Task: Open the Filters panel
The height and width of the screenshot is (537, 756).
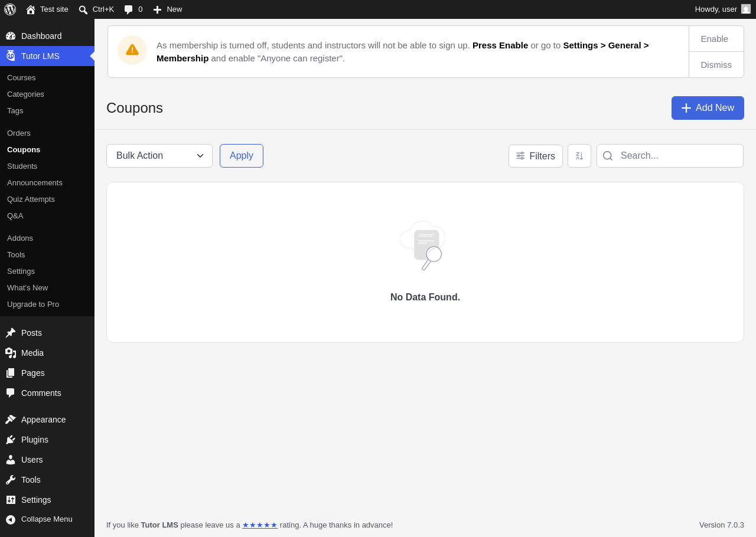Action: point(536,156)
